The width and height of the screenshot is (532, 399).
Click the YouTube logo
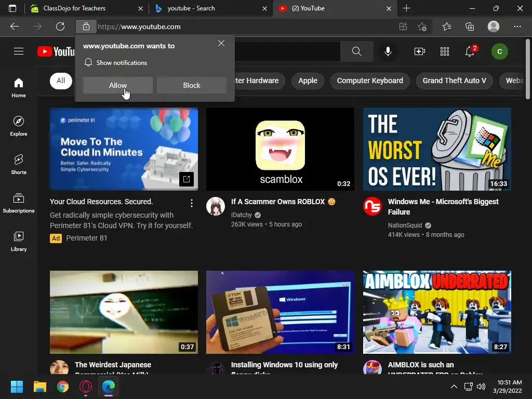56,51
